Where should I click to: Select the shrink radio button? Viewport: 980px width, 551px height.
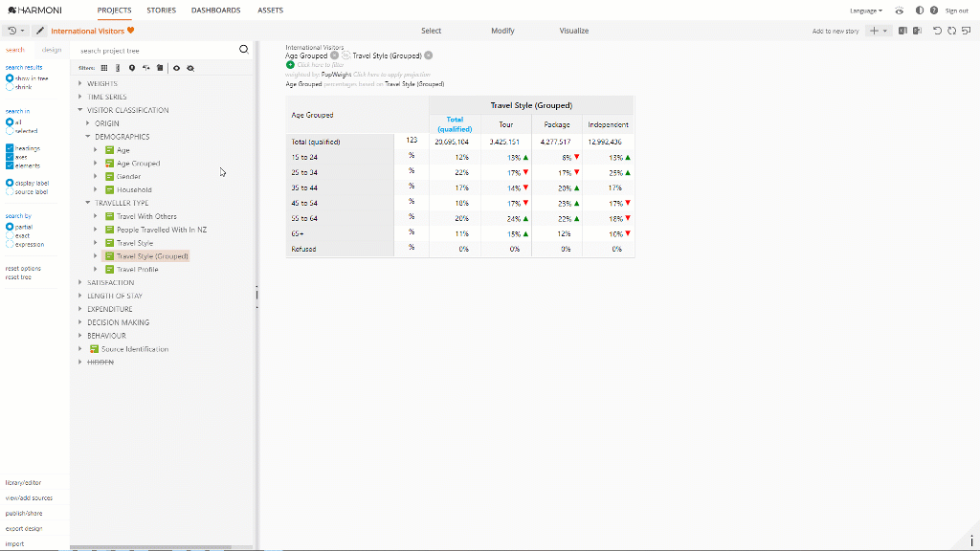tap(10, 87)
